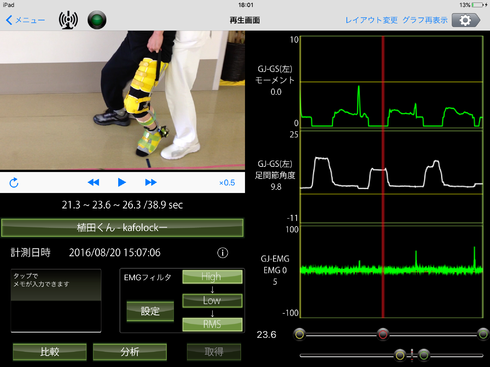This screenshot has width=490, height=367.
Task: Open EMG filter 設定 settings
Action: (150, 311)
